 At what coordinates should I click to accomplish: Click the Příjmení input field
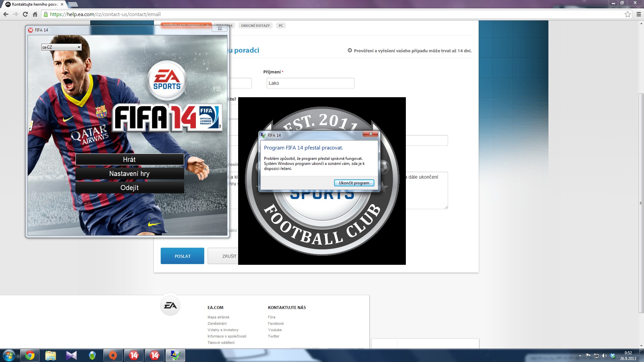(310, 83)
